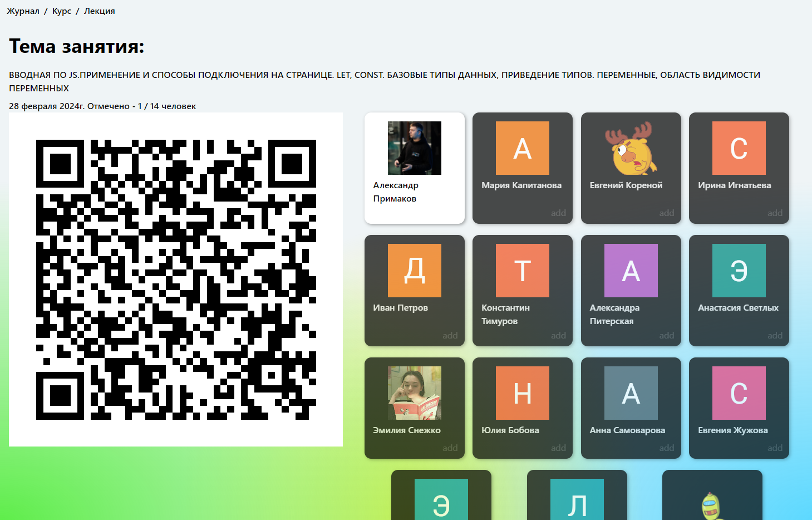Screen dimensions: 812x520
Task: Select Эмилия Снежко's photo avatar
Action: tap(414, 393)
